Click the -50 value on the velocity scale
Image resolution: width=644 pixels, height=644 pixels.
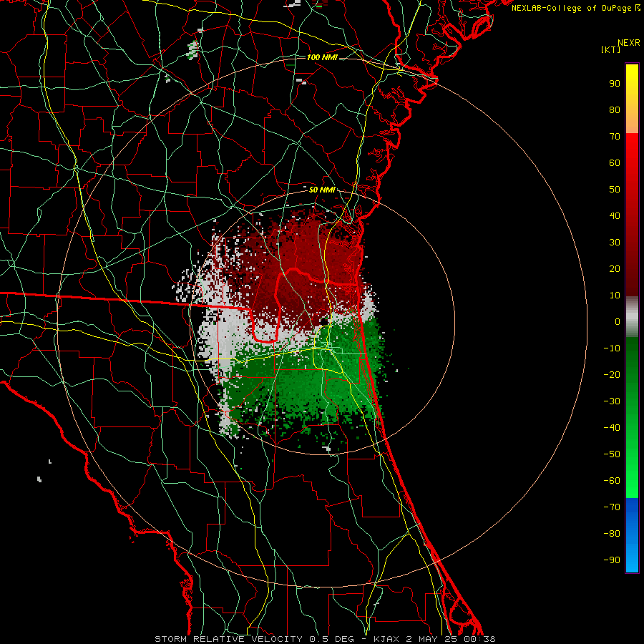(612, 454)
